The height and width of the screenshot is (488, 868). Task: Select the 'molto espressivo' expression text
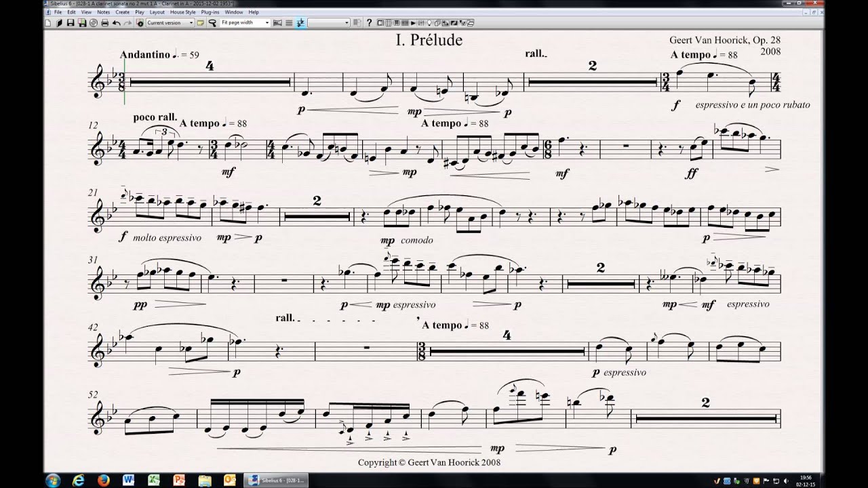click(167, 238)
